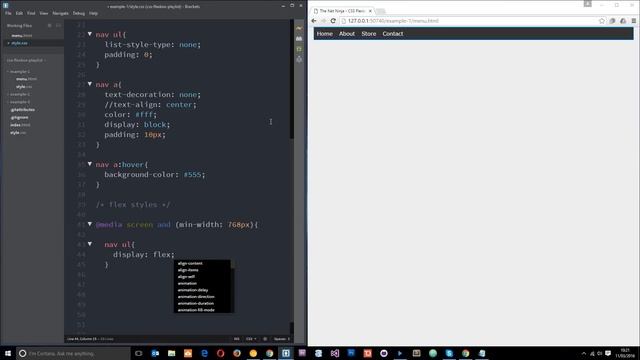This screenshot has height=360, width=640.
Task: Open the Chrome hamburger menu
Action: (x=633, y=21)
